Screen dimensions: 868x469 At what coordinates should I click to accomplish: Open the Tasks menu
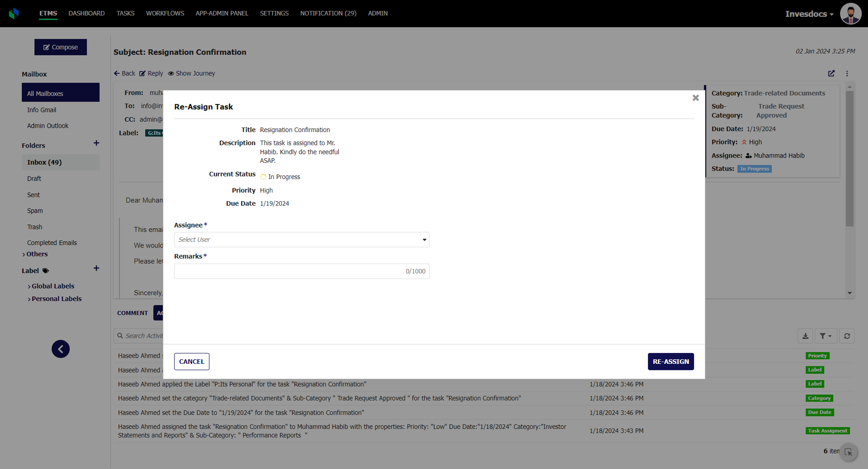[x=125, y=13]
